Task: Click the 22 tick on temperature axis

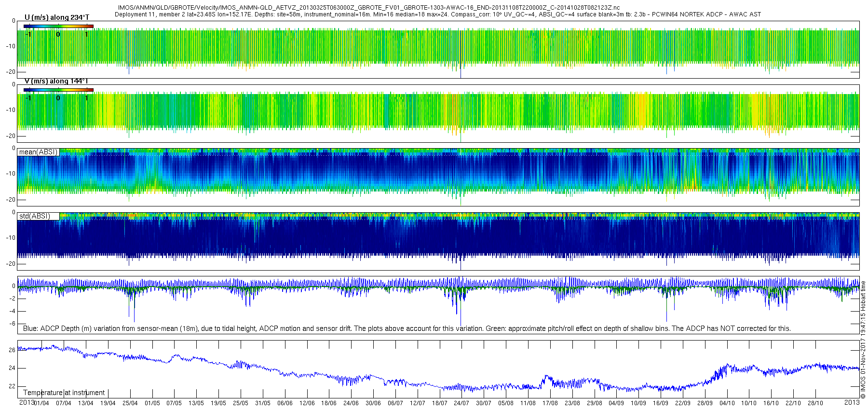Action: (12, 386)
